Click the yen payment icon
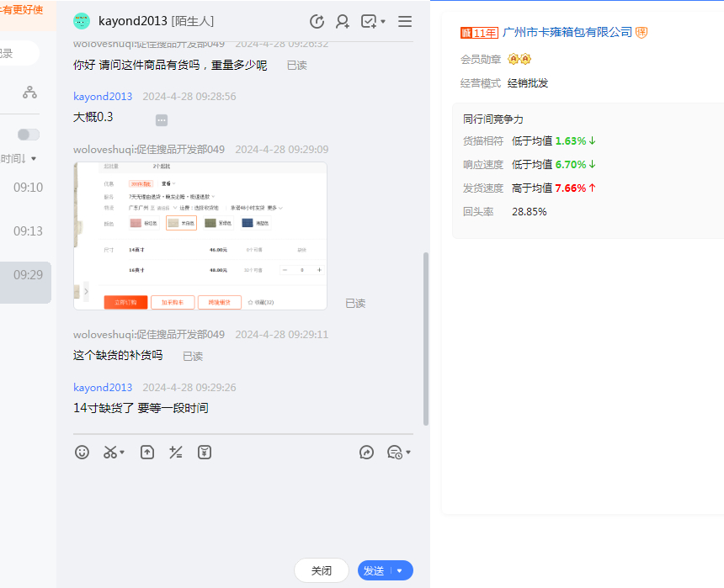Viewport: 724px width, 588px height. 205,453
